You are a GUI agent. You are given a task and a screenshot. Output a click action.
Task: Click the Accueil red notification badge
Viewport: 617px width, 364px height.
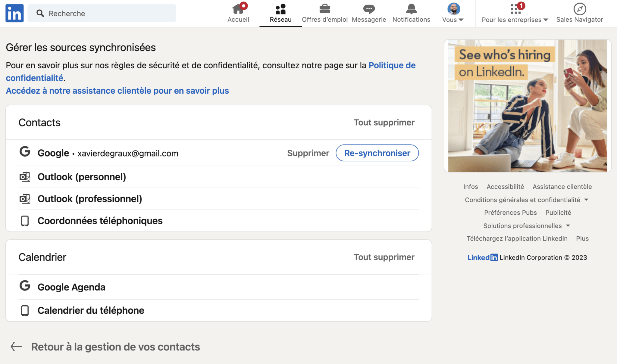coord(243,5)
